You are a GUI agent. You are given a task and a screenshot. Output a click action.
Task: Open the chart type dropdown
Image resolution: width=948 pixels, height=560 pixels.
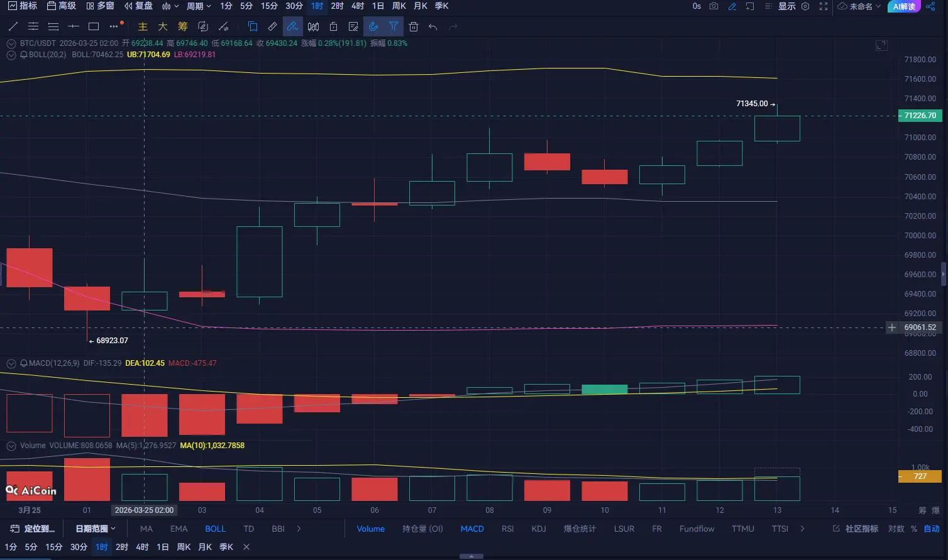click(x=170, y=6)
